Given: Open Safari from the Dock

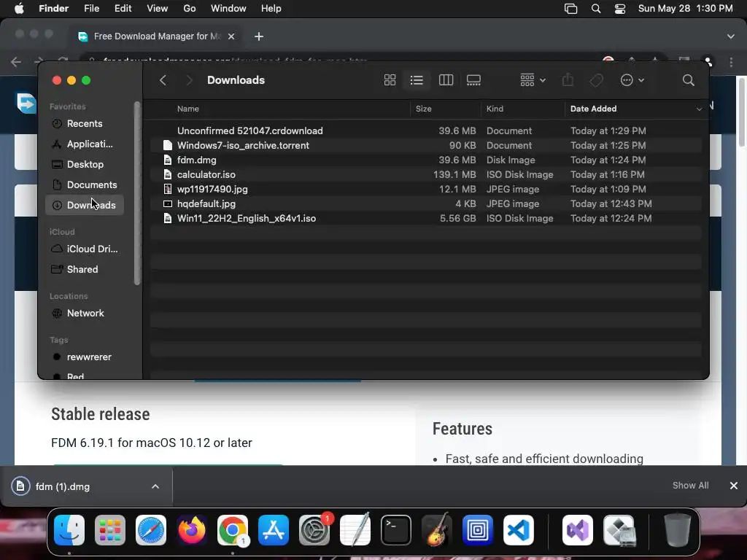Looking at the screenshot, I should click(151, 530).
